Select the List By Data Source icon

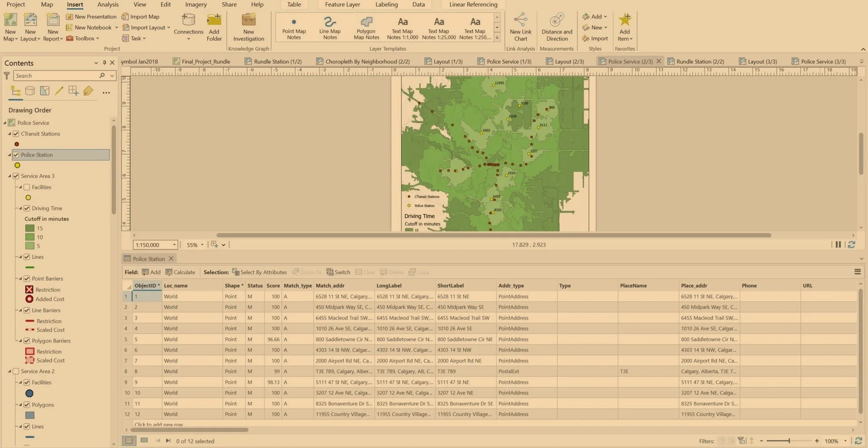coord(30,91)
